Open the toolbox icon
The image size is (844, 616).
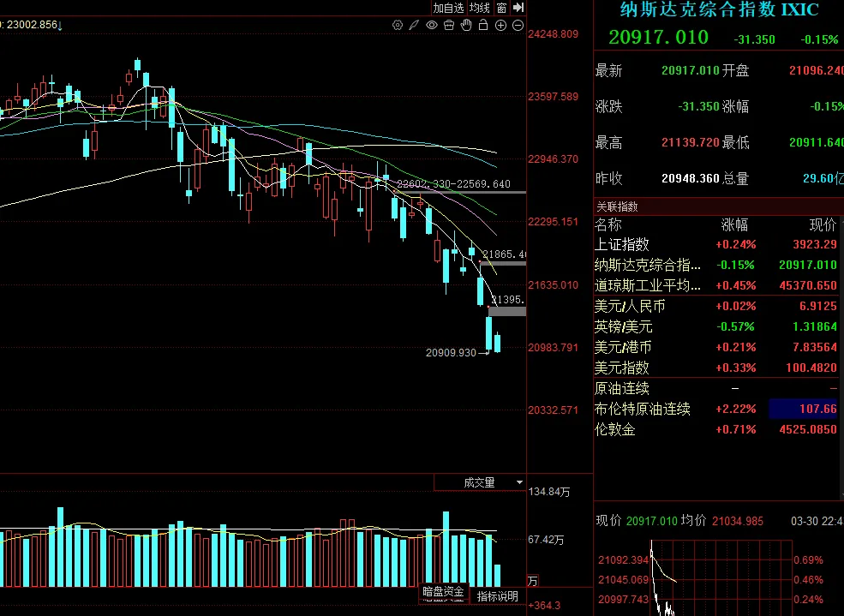coord(449,26)
